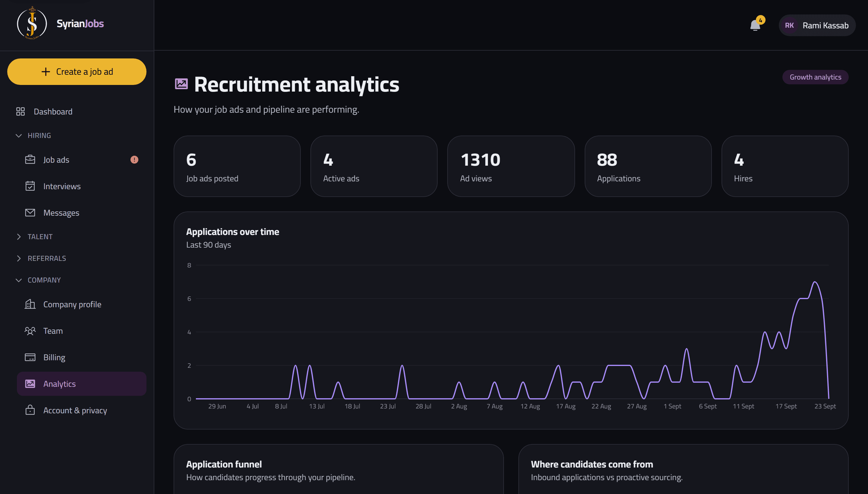Image resolution: width=868 pixels, height=494 pixels.
Task: Click 'Applications over time' chart title
Action: point(233,232)
